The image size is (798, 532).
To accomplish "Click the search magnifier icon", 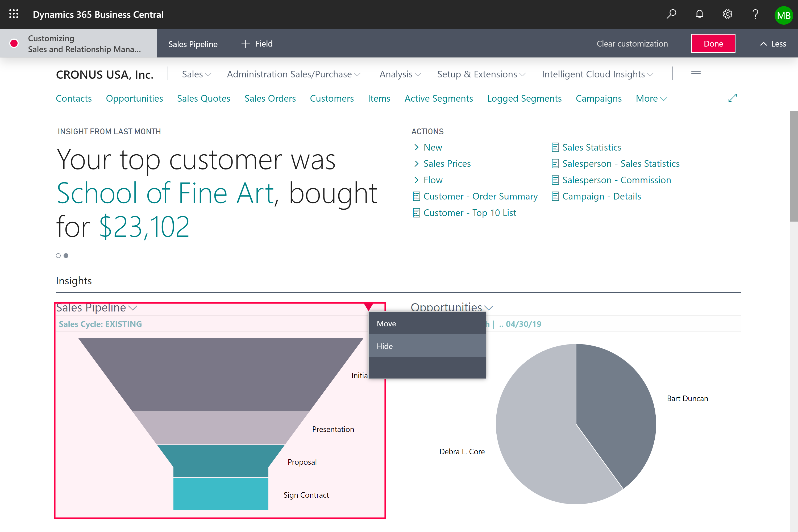I will click(x=671, y=14).
